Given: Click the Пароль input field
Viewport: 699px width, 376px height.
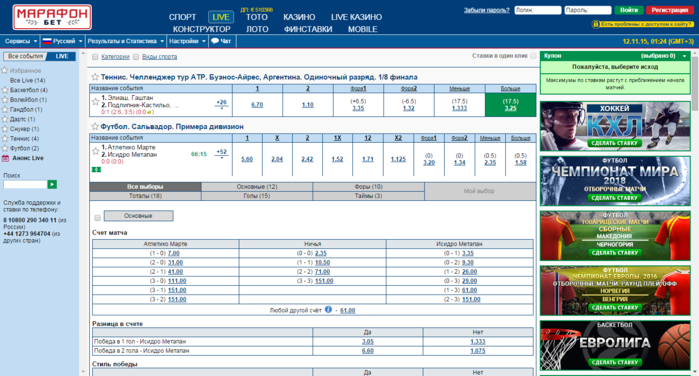Looking at the screenshot, I should (588, 10).
